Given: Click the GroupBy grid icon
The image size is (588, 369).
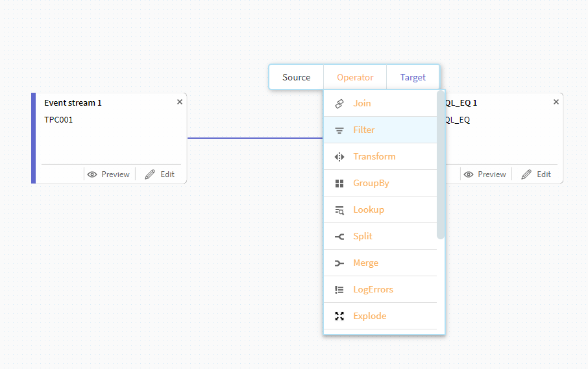Looking at the screenshot, I should pyautogui.click(x=339, y=184).
